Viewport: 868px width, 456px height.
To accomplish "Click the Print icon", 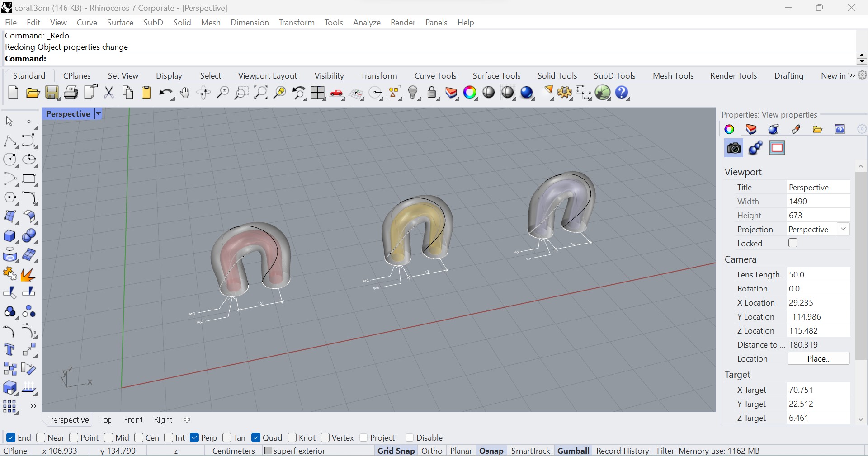I will [71, 93].
